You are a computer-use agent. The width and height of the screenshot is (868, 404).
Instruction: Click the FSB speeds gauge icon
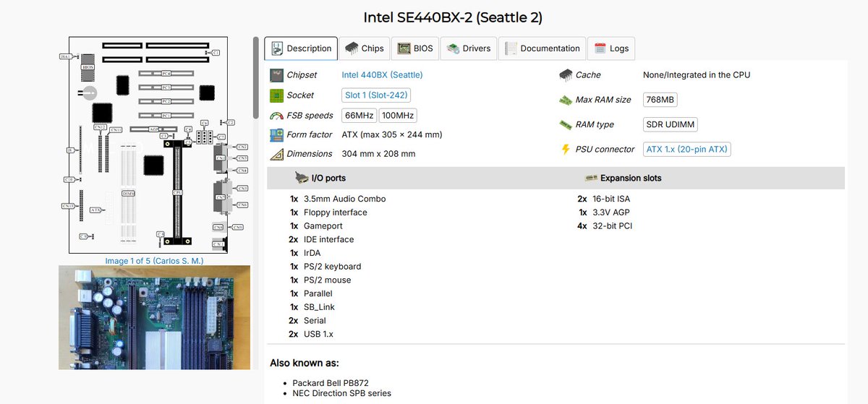click(276, 116)
